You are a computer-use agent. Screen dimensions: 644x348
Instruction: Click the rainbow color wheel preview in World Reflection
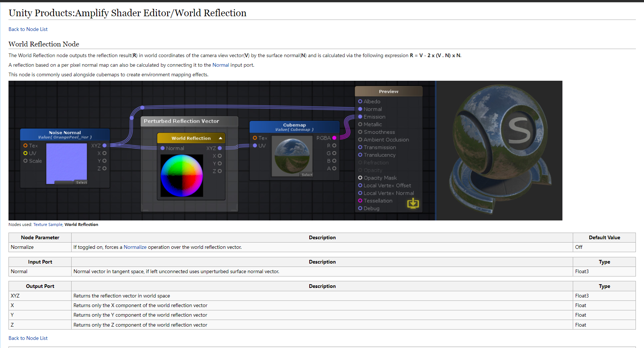[x=182, y=175]
